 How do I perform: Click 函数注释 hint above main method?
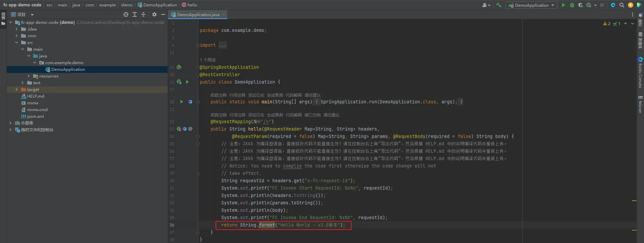point(218,95)
